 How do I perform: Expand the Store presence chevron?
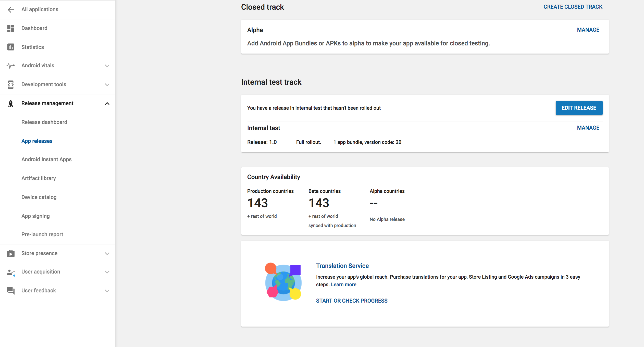(107, 254)
